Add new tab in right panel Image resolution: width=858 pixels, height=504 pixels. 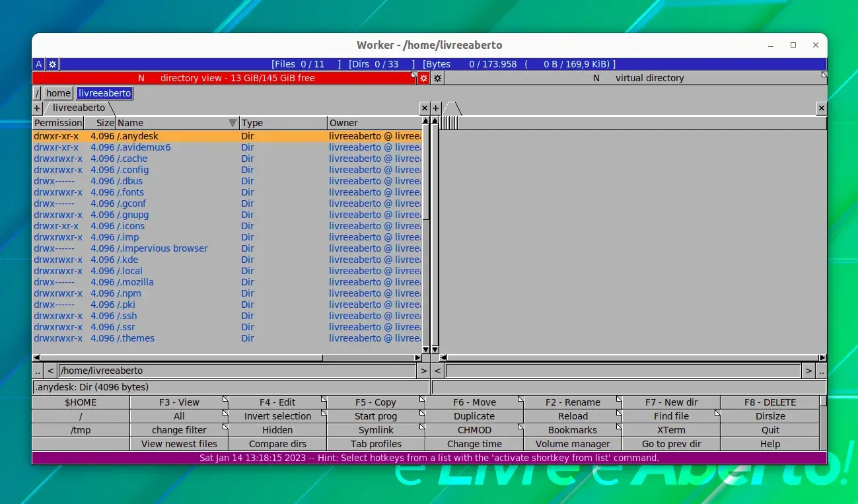pyautogui.click(x=436, y=108)
